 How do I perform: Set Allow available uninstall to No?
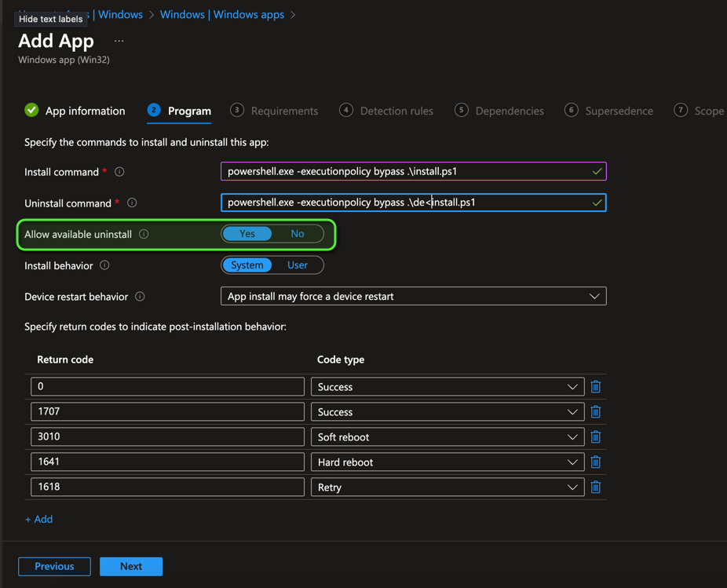(298, 234)
